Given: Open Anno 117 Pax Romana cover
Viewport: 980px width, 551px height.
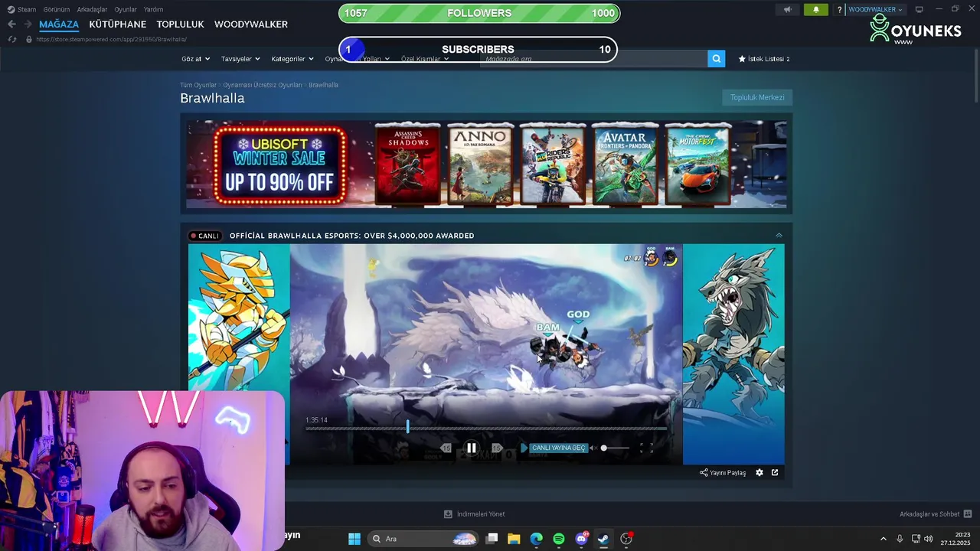Looking at the screenshot, I should pos(480,165).
